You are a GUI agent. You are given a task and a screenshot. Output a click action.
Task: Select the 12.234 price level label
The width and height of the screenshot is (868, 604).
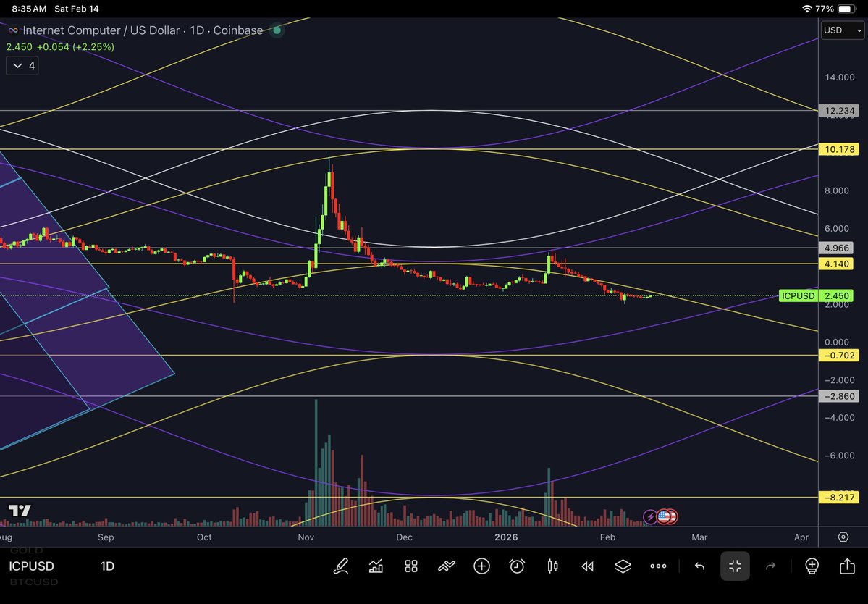[839, 111]
